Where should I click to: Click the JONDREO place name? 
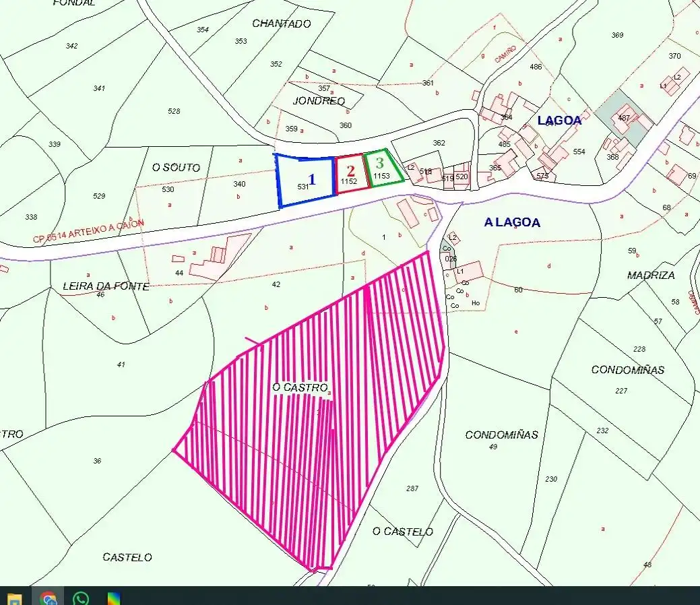click(319, 101)
